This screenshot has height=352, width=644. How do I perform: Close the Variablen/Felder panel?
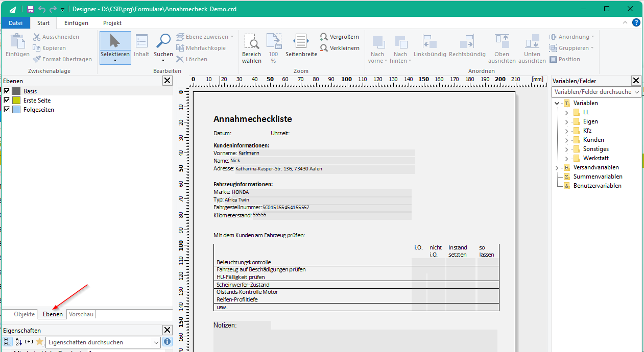click(636, 81)
